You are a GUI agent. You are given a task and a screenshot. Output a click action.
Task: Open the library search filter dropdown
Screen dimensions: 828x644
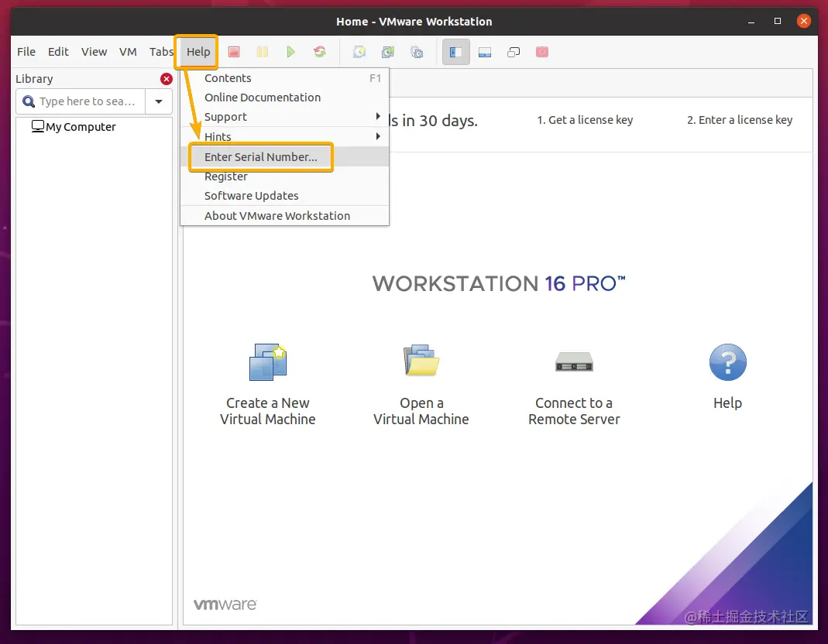coord(159,101)
